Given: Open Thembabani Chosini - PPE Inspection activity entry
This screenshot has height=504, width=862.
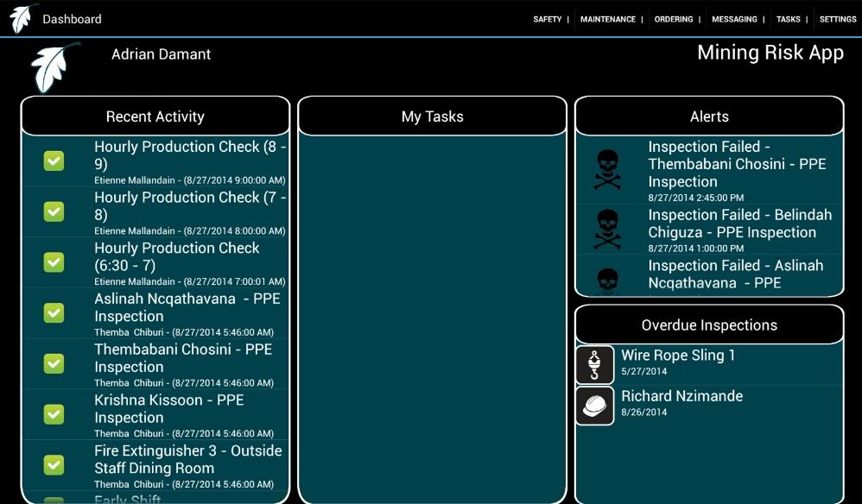Looking at the screenshot, I should point(155,364).
